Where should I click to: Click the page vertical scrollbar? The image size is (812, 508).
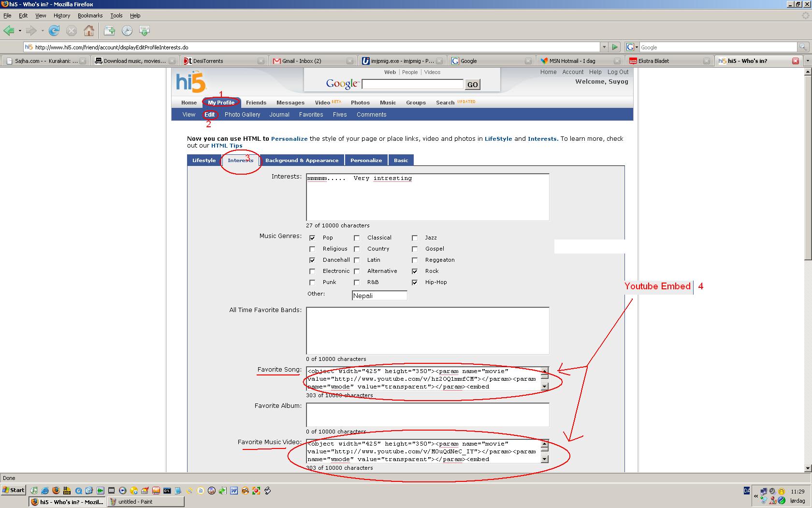point(807,194)
